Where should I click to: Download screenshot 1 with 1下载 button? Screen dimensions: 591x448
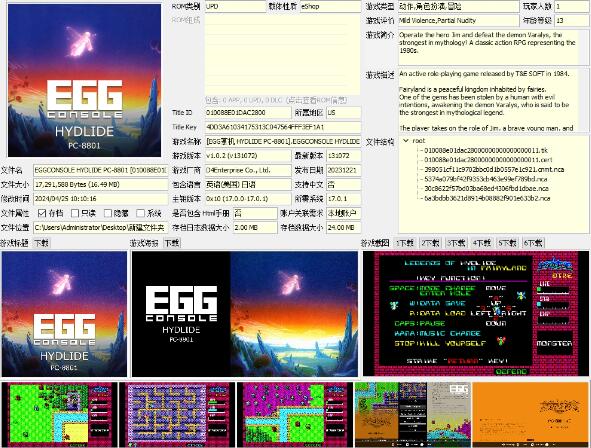(x=405, y=243)
